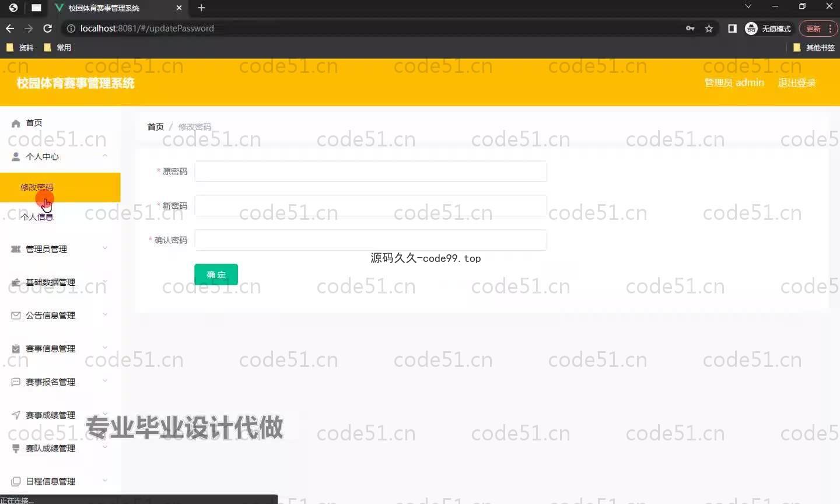Click the home icon beside 首页 in sidebar

(16, 123)
